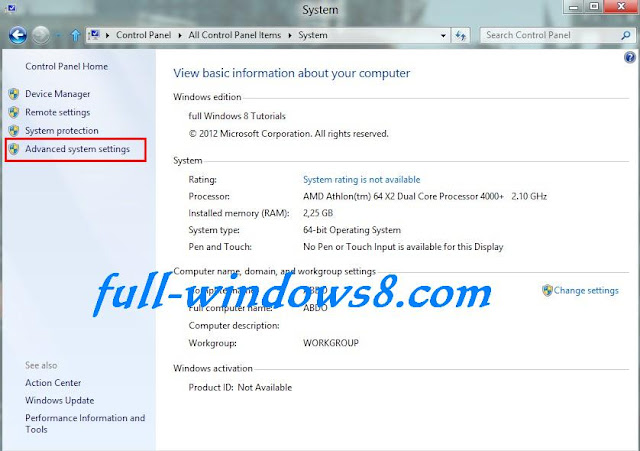This screenshot has width=640, height=451.
Task: Click the shield icon beside Device Manager
Action: (14, 94)
